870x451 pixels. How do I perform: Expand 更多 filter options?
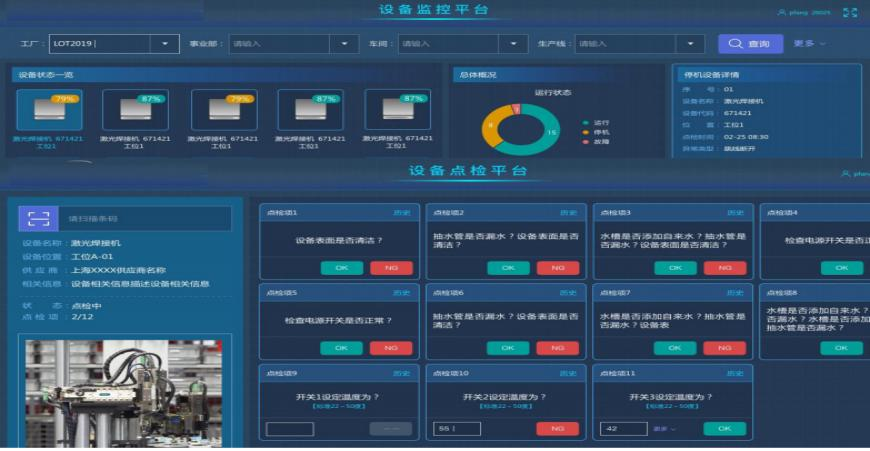(809, 44)
